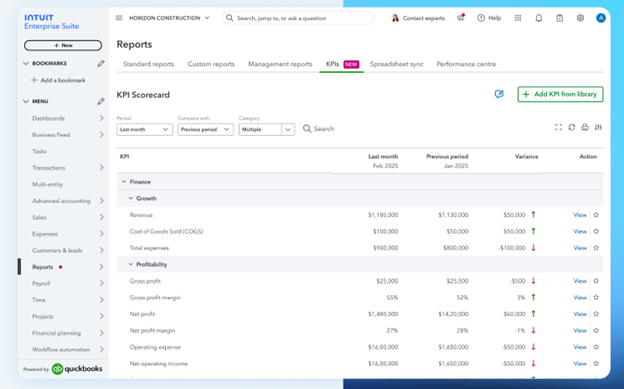
Task: Star the Gross profit margin KPI
Action: pyautogui.click(x=596, y=297)
